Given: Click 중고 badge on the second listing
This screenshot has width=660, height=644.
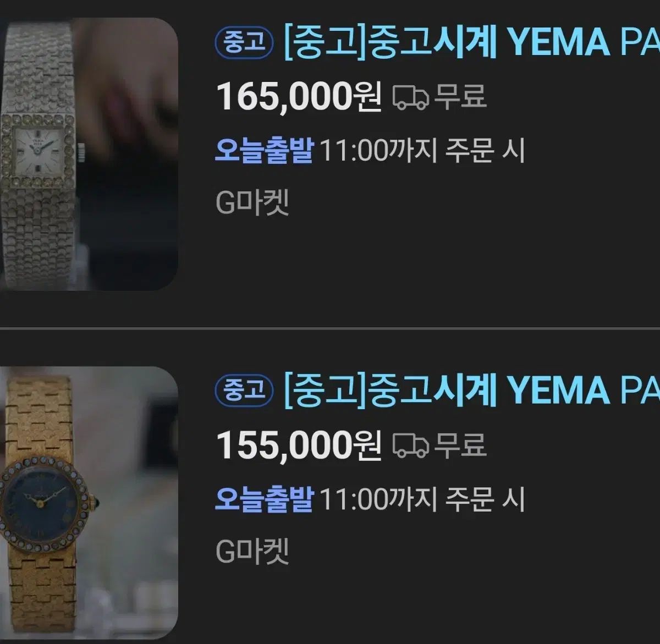Looking at the screenshot, I should coord(244,391).
